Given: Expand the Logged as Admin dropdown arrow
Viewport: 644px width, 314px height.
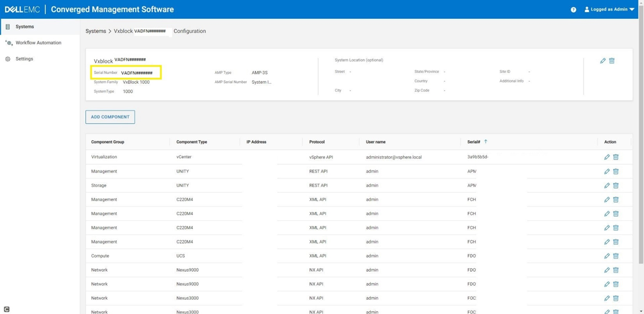Looking at the screenshot, I should pyautogui.click(x=631, y=10).
